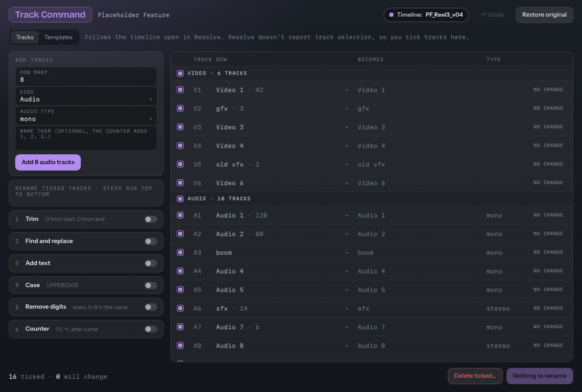Untick the Video 6 tracks group checkbox

pos(180,73)
